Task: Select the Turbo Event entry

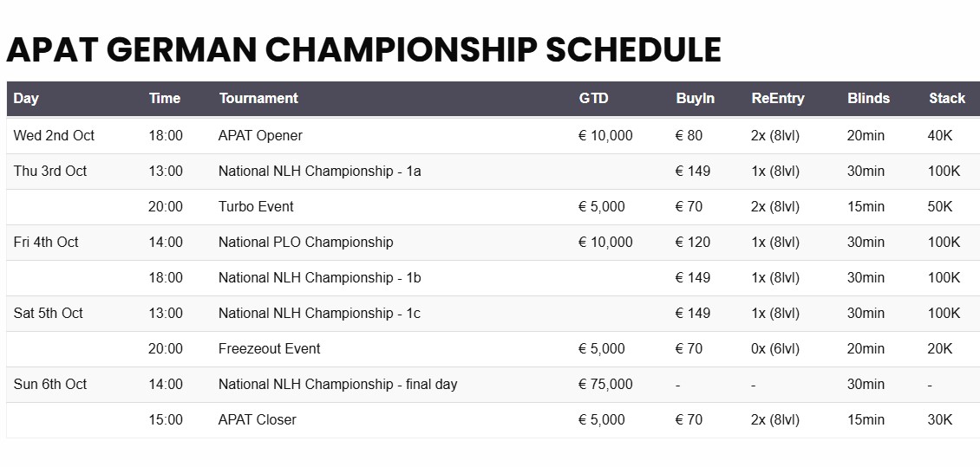Action: tap(256, 207)
